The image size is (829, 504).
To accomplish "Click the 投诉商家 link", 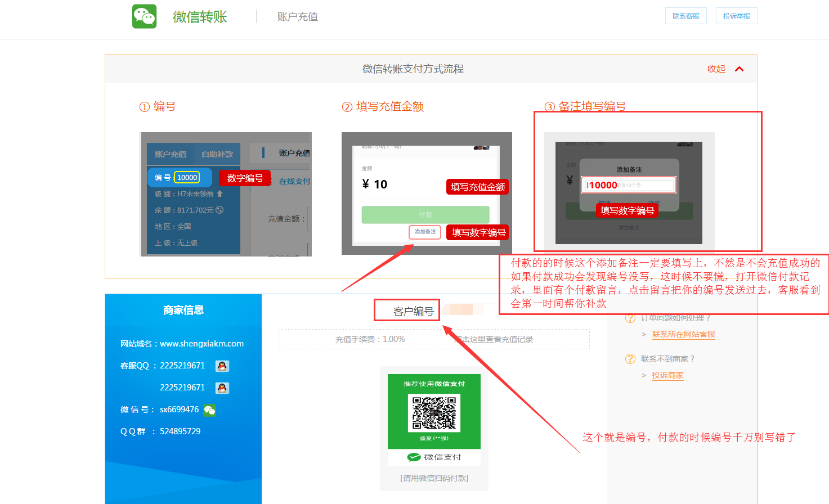I will pyautogui.click(x=667, y=375).
